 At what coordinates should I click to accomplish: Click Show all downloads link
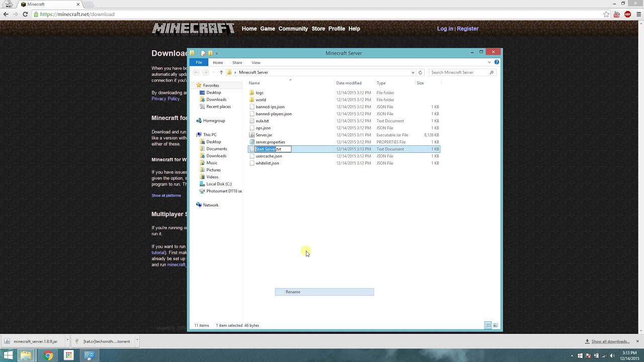610,341
